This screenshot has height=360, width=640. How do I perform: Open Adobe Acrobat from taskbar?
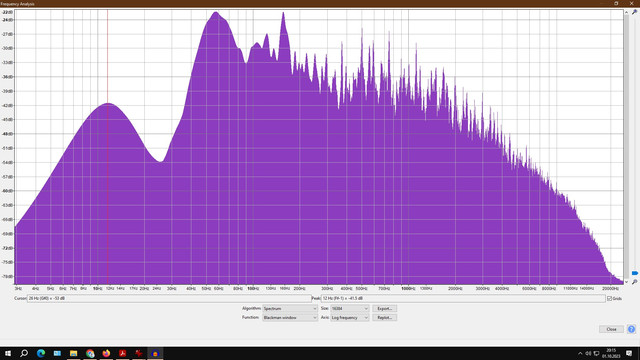122,353
